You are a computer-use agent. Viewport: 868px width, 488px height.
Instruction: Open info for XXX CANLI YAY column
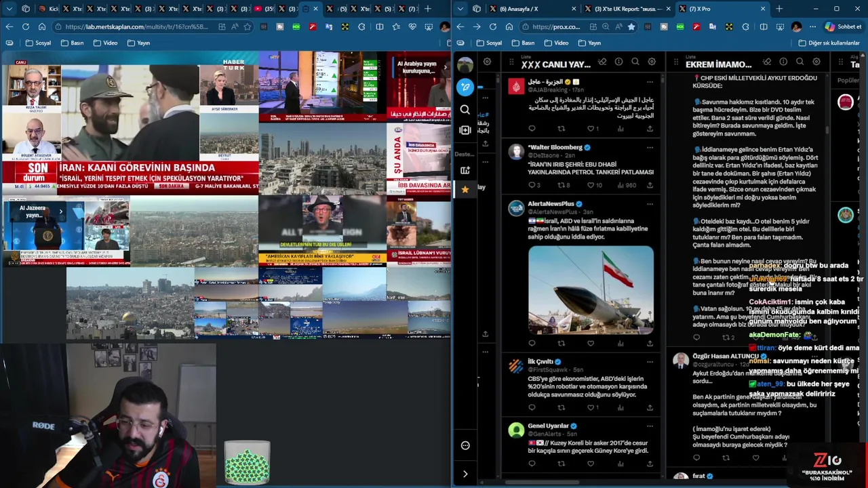click(x=618, y=62)
